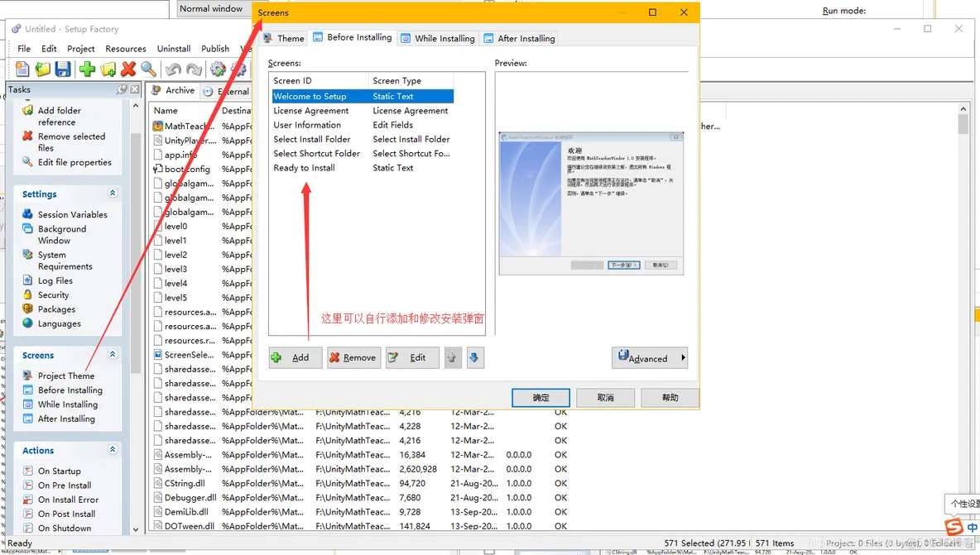
Task: Click the Undo arrow in the toolbar
Action: (x=174, y=69)
